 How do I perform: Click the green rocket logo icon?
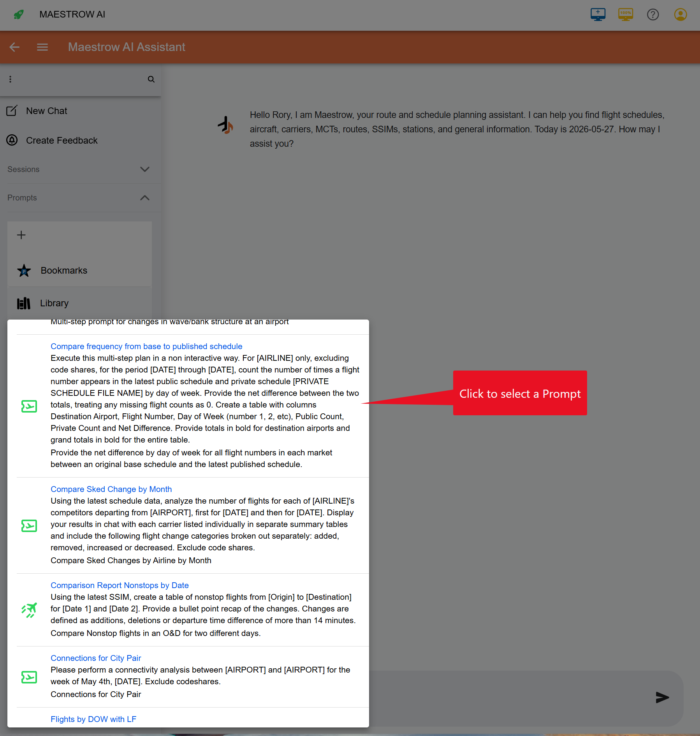[x=18, y=14]
